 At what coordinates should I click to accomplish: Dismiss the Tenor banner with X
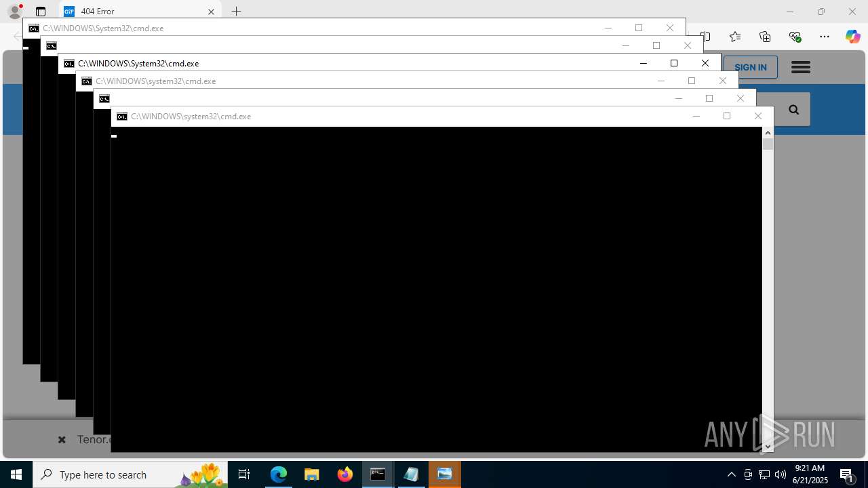click(62, 440)
